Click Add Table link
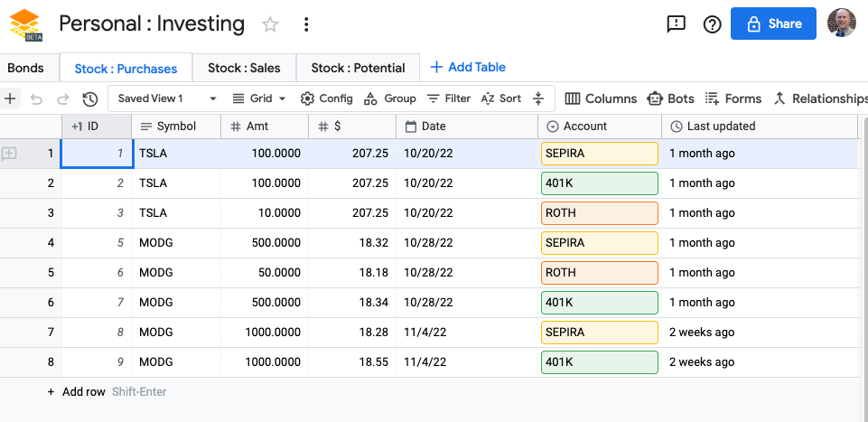 pos(468,67)
